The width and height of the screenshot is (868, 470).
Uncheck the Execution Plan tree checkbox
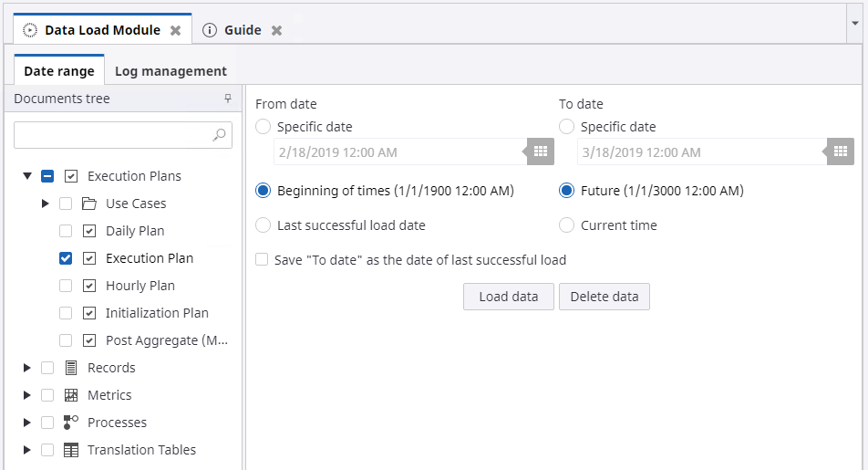point(66,258)
